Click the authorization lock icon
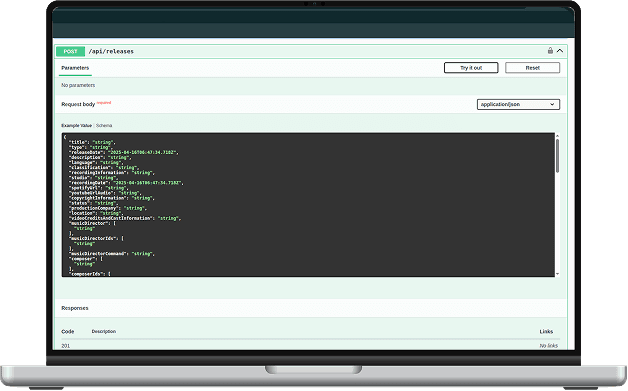Viewport: 628px width, 391px height. [550, 50]
